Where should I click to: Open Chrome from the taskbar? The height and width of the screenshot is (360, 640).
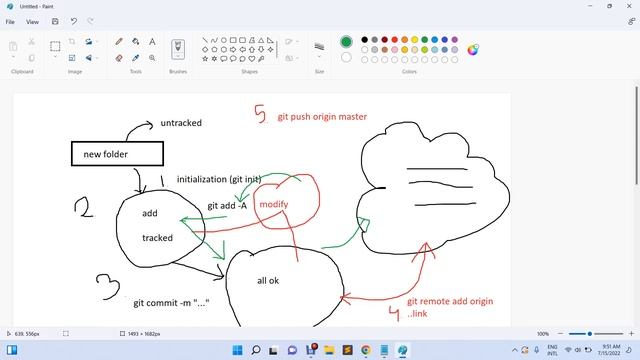coord(366,350)
